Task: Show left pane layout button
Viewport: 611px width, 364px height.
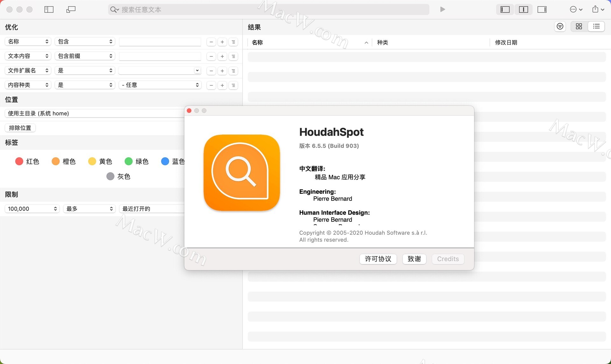Action: tap(505, 10)
